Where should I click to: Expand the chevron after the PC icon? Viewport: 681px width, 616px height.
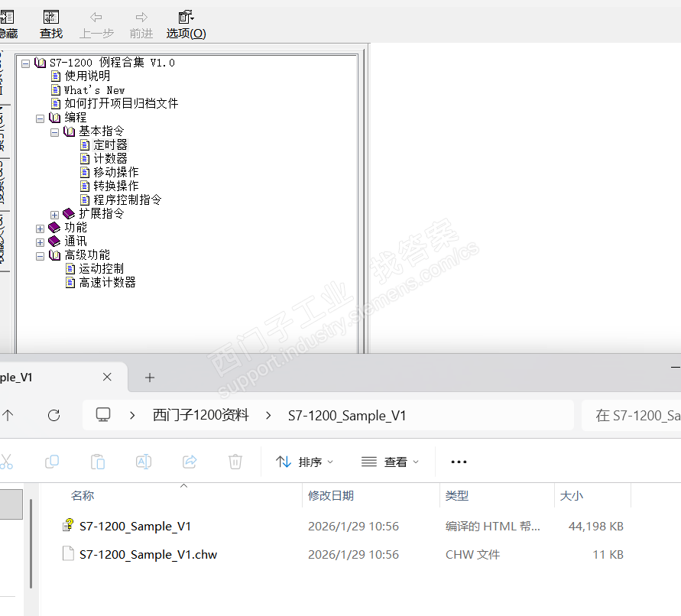(x=132, y=416)
